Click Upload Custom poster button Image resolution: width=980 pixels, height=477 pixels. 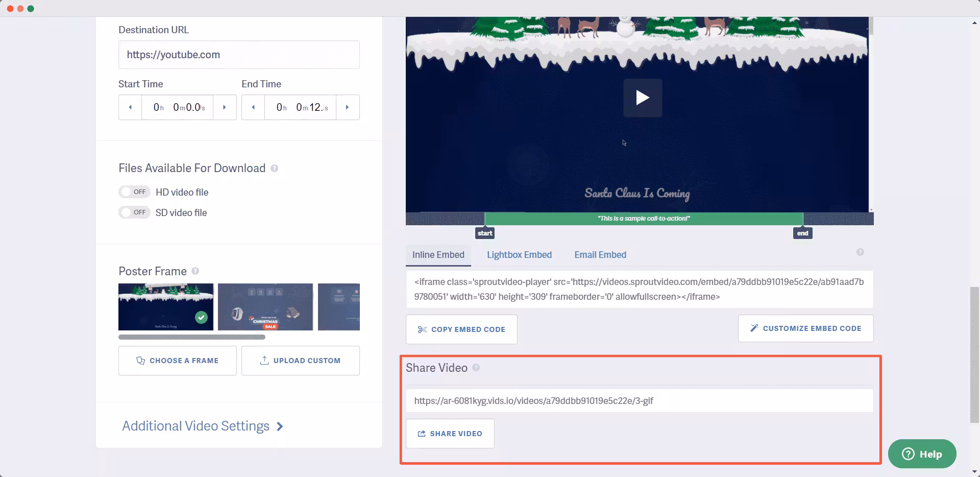pos(301,361)
